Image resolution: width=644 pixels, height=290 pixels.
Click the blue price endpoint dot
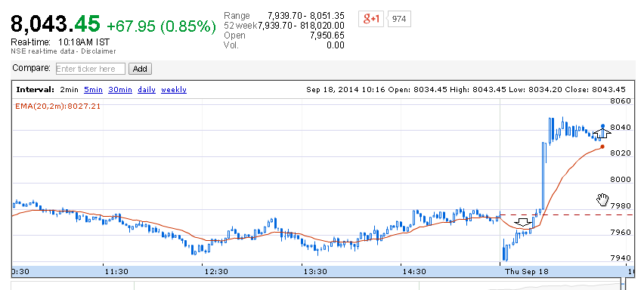pyautogui.click(x=602, y=126)
